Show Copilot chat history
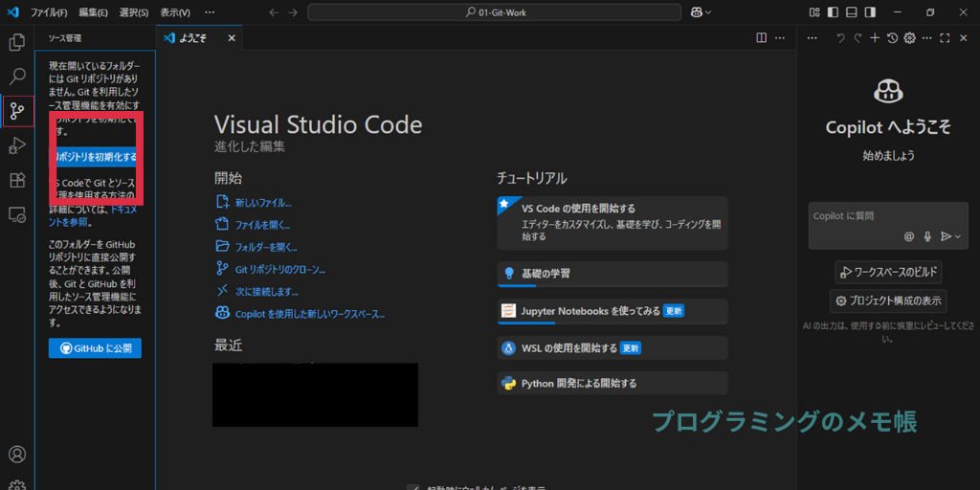Viewport: 980px width, 490px height. click(x=893, y=38)
